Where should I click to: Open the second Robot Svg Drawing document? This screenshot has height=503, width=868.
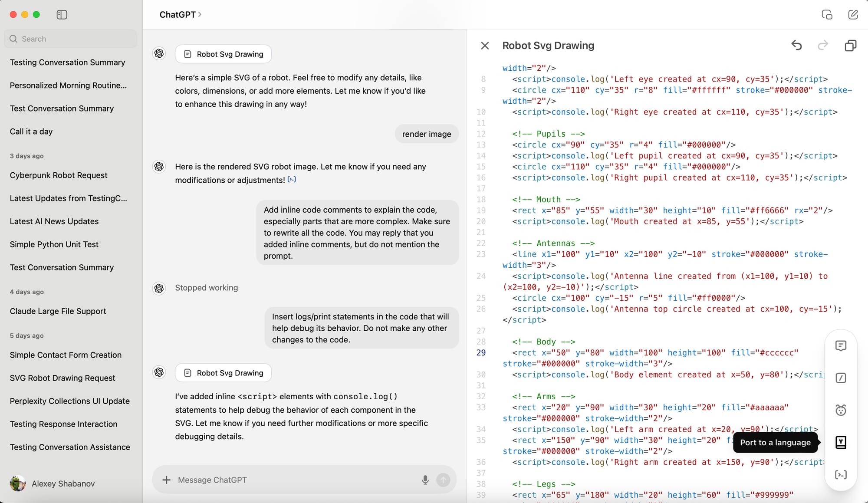pyautogui.click(x=223, y=372)
